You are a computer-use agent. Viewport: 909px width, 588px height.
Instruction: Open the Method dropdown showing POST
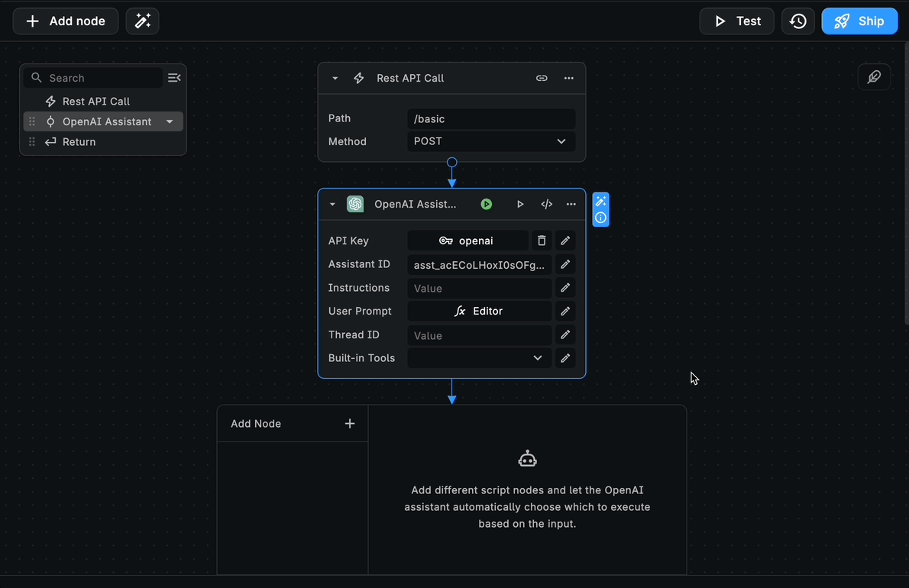[x=490, y=141]
